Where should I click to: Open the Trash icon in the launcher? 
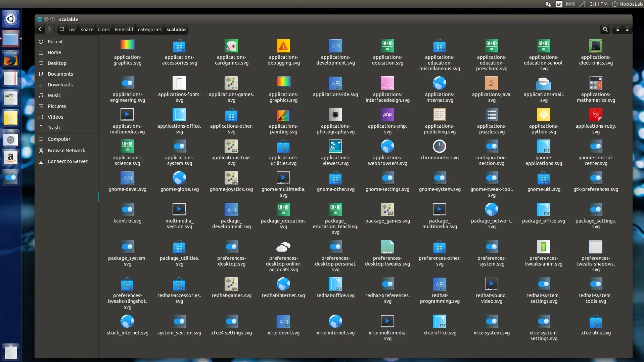point(11,352)
